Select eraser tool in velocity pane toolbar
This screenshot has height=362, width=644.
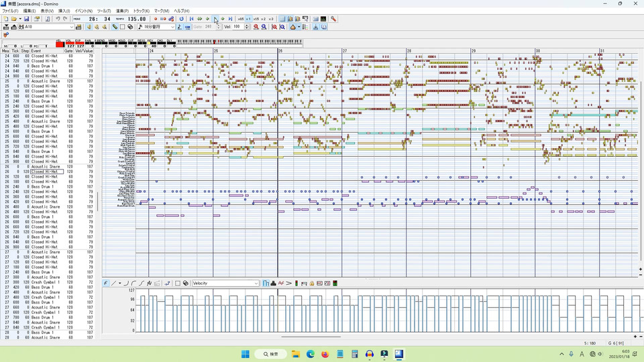[186, 283]
